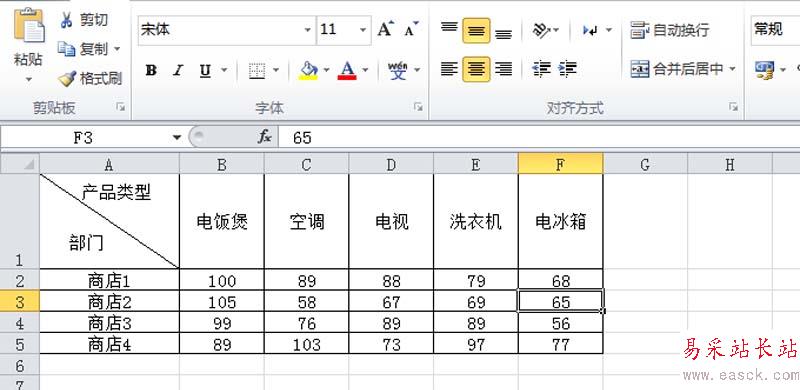
Task: Open the font size dropdown 11
Action: [x=363, y=30]
